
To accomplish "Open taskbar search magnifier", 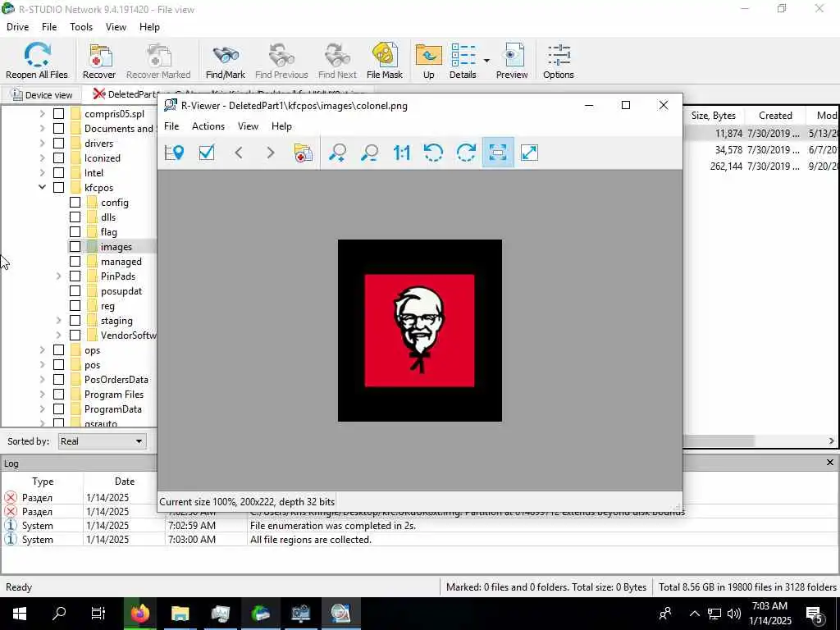I will (59, 613).
